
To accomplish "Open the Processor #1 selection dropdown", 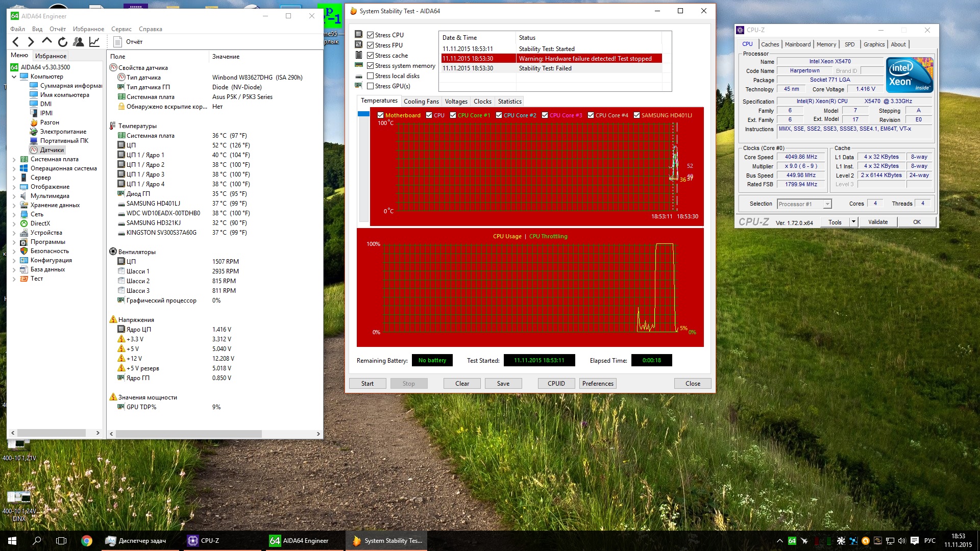I will coord(827,204).
